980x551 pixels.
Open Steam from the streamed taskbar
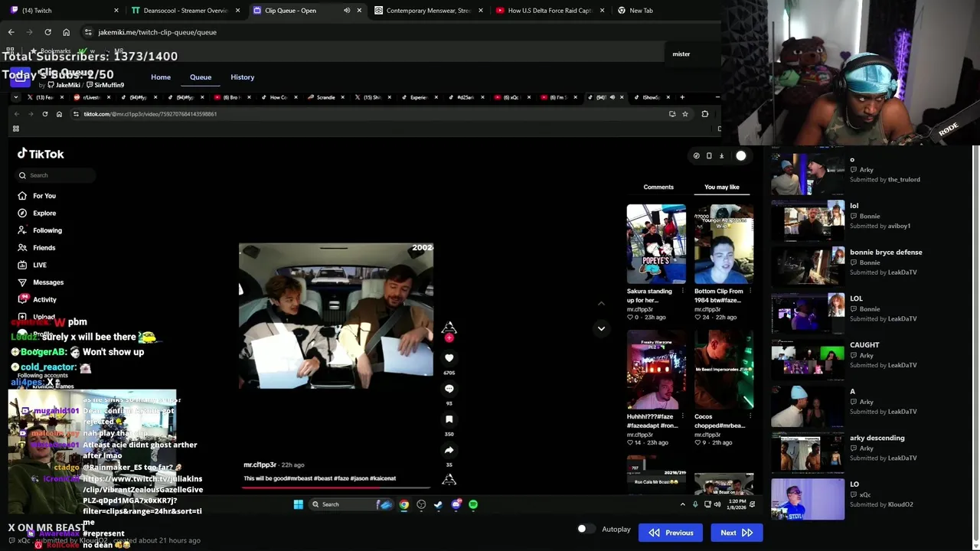438,504
